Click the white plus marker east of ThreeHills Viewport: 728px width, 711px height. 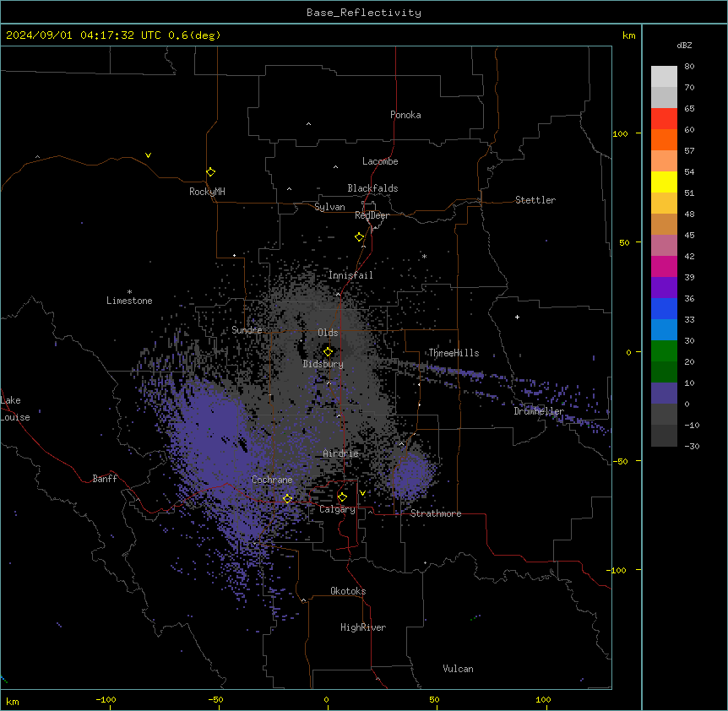click(x=517, y=317)
